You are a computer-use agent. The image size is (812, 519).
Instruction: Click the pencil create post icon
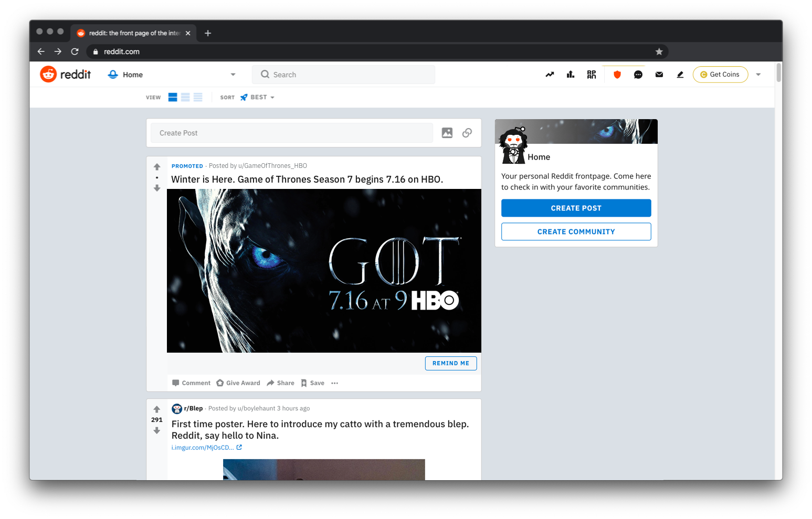pyautogui.click(x=680, y=75)
